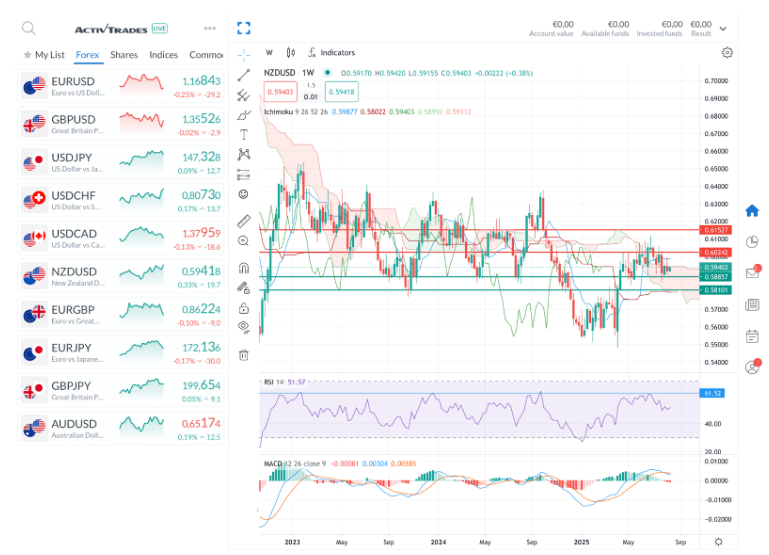Viewport: 769px width, 555px height.
Task: Select the trend line drawing tool
Action: tap(244, 75)
